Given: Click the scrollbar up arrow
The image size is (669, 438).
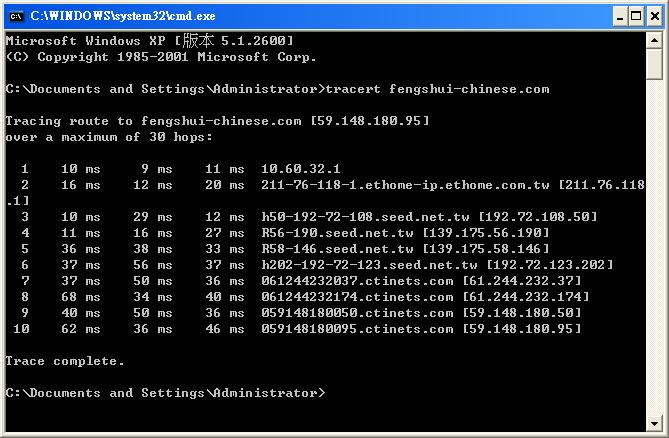Looking at the screenshot, I should coord(654,41).
